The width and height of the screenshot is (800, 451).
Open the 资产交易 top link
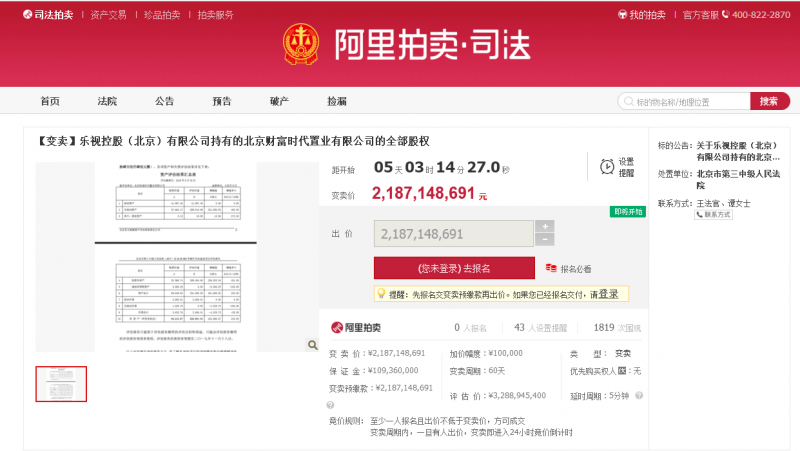tap(108, 15)
